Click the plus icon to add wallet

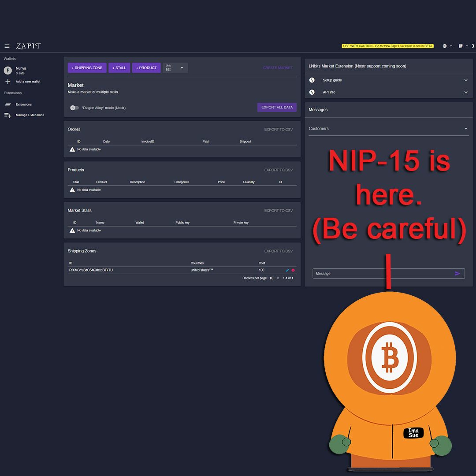pyautogui.click(x=8, y=82)
